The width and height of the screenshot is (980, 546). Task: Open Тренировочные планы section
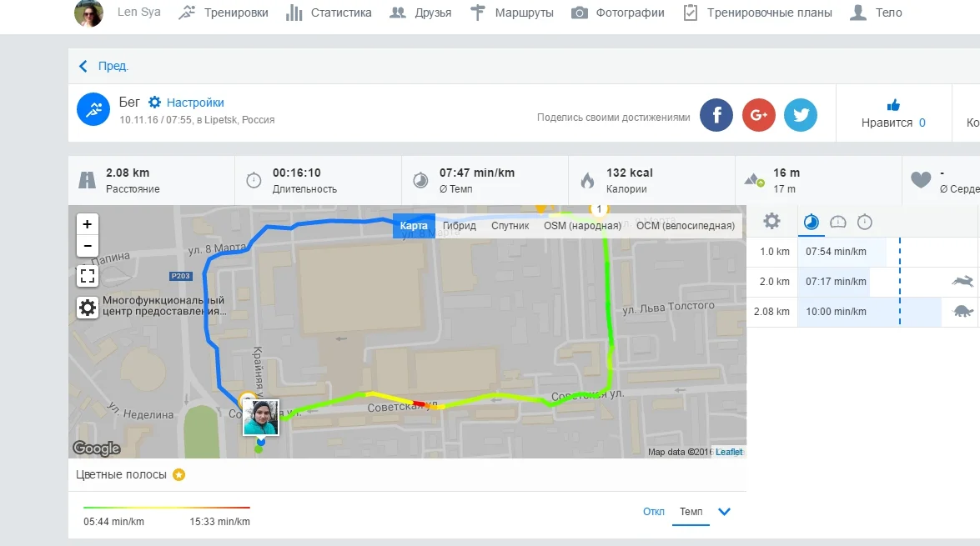click(757, 13)
